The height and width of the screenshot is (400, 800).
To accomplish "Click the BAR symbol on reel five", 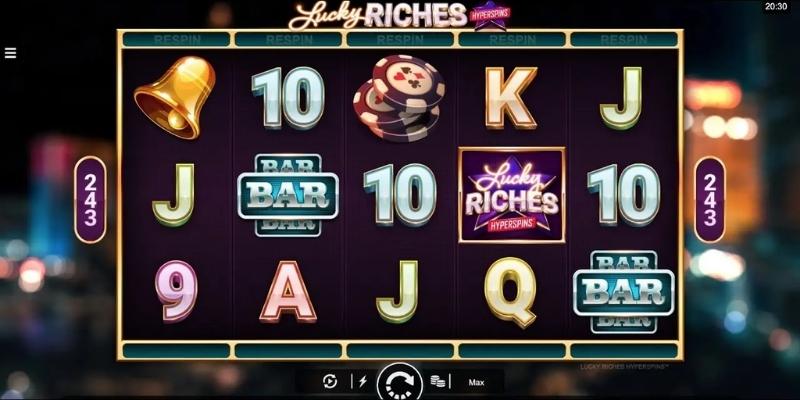I will pos(623,292).
